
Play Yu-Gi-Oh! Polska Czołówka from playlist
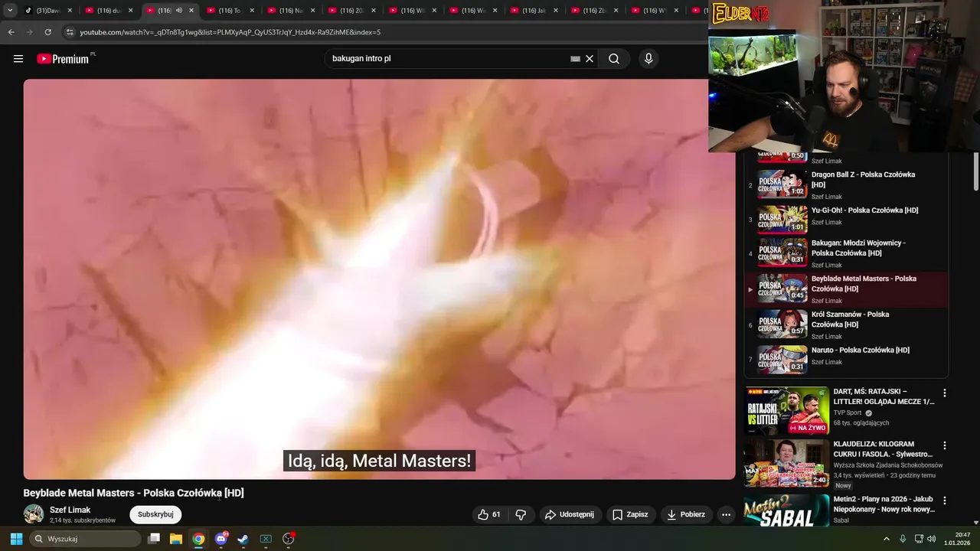[846, 218]
